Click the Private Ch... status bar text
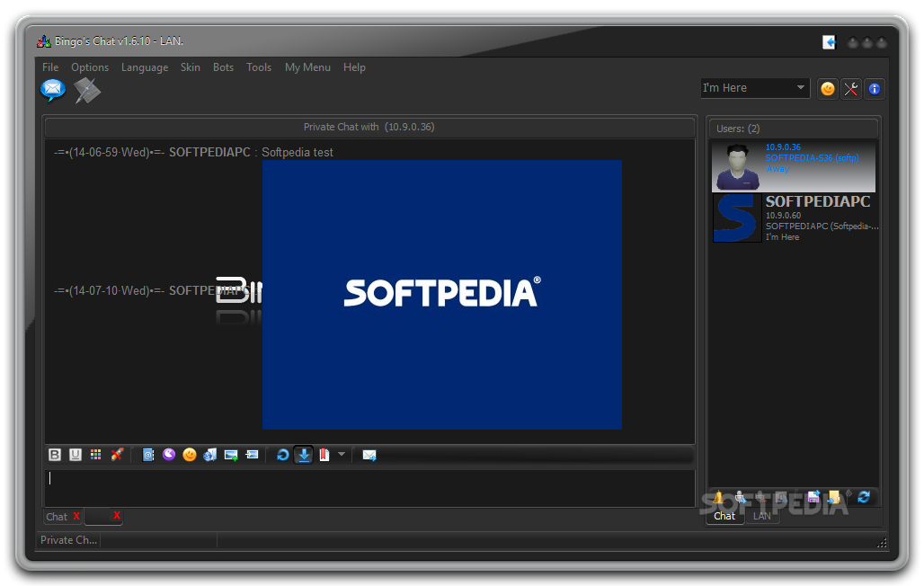Screen dimensions: 924x586 pos(69,540)
